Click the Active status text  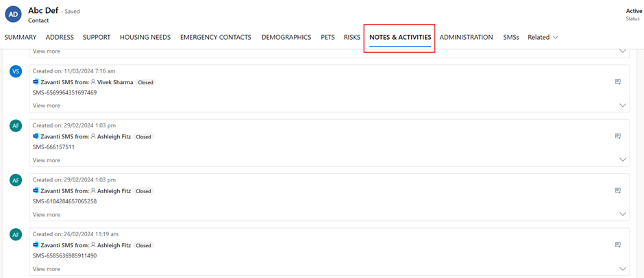point(634,11)
